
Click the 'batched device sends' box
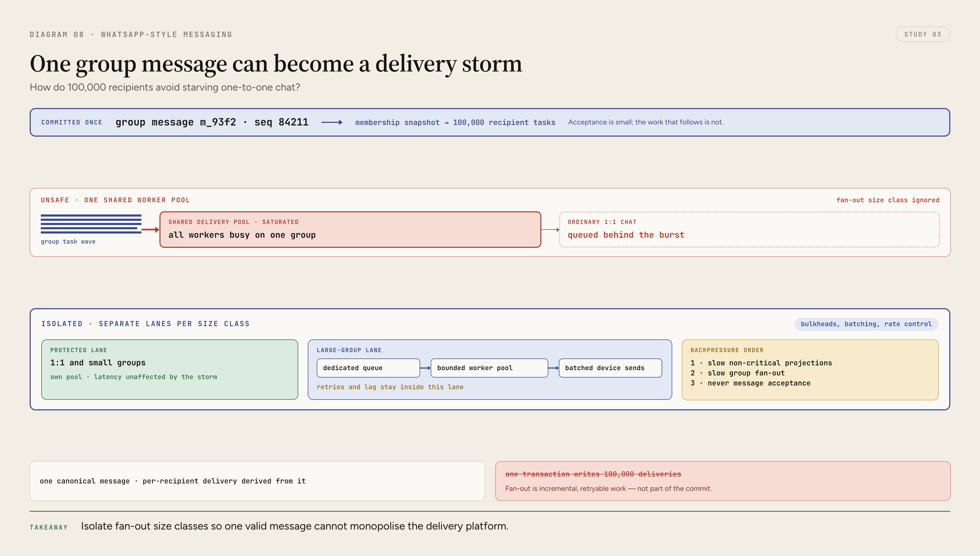click(610, 368)
